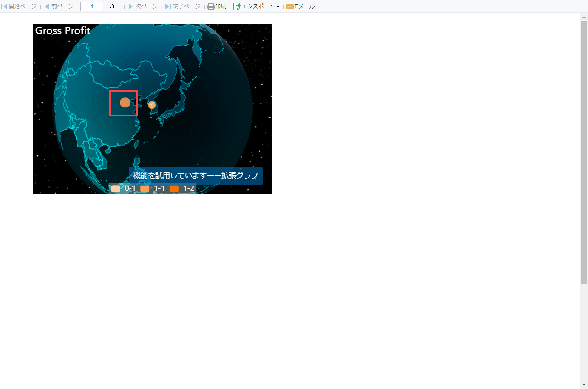Screen dimensions: 588x389
Task: Click the email envelope icon (Eメール)
Action: [x=290, y=6]
